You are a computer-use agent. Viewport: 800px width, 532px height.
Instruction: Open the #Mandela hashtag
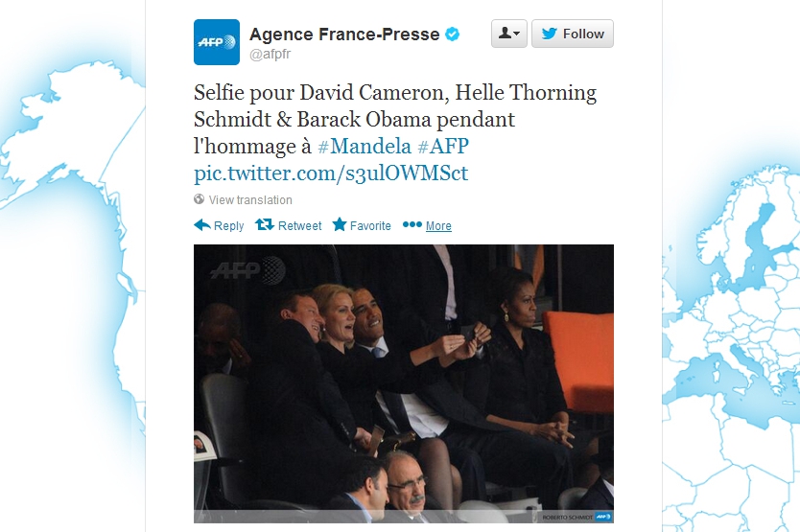365,146
